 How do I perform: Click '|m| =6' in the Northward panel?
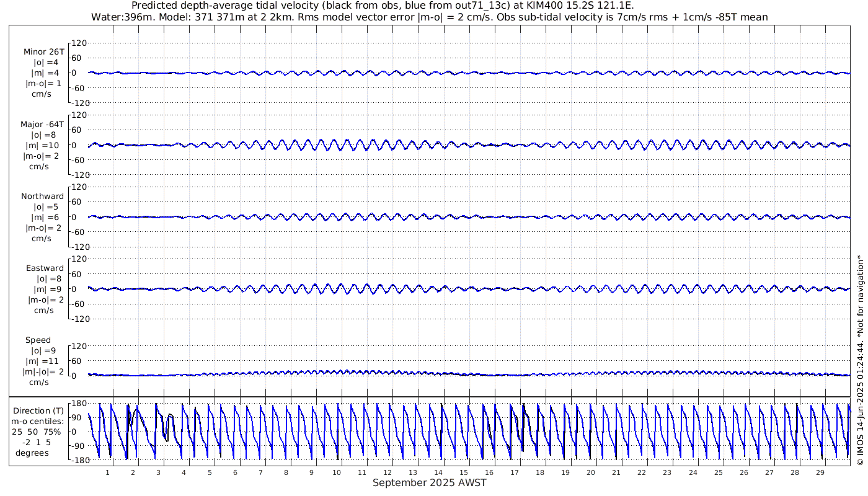(x=45, y=218)
